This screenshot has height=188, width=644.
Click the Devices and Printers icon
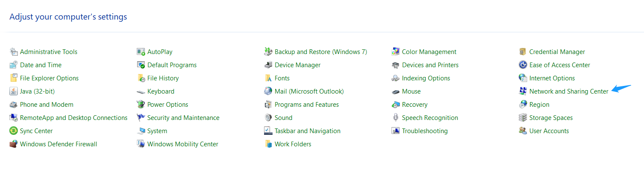click(x=395, y=65)
